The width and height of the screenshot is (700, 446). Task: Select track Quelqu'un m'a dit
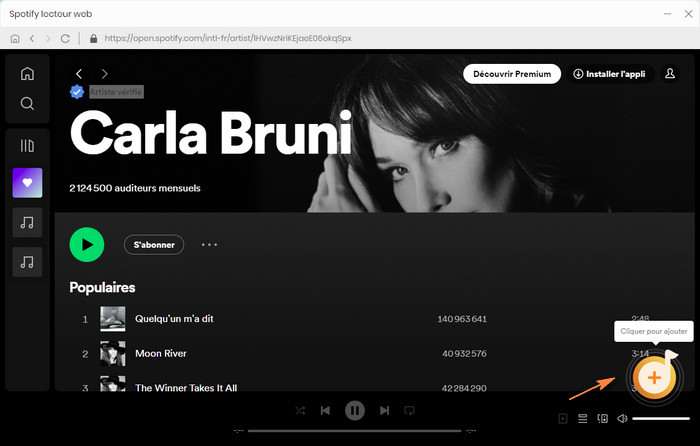coord(174,319)
